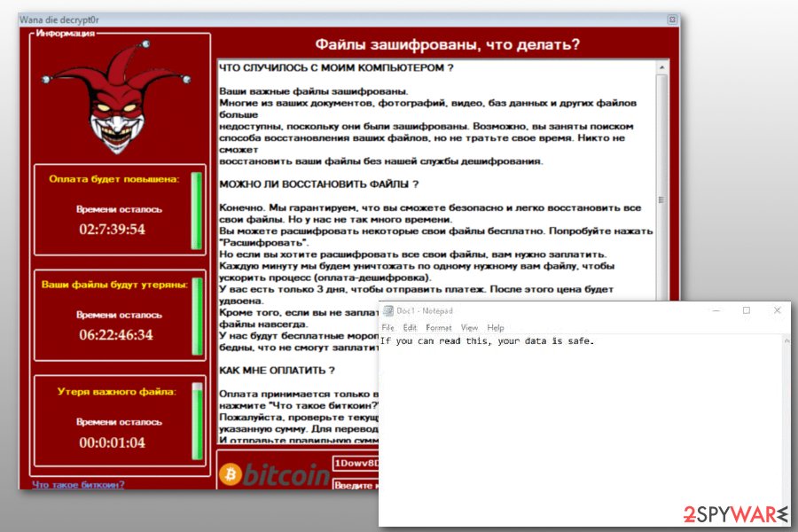Click the files lost green progress bar
798x532 pixels.
point(198,317)
